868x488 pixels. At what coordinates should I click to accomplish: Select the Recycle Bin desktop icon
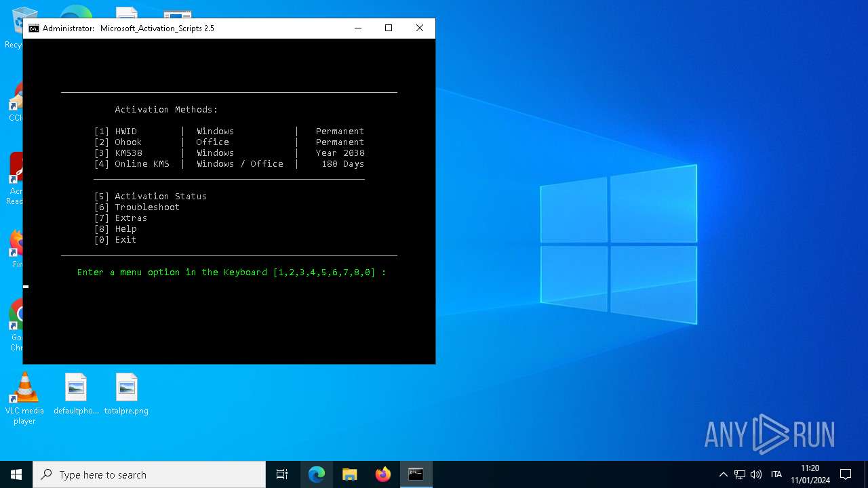pyautogui.click(x=16, y=27)
